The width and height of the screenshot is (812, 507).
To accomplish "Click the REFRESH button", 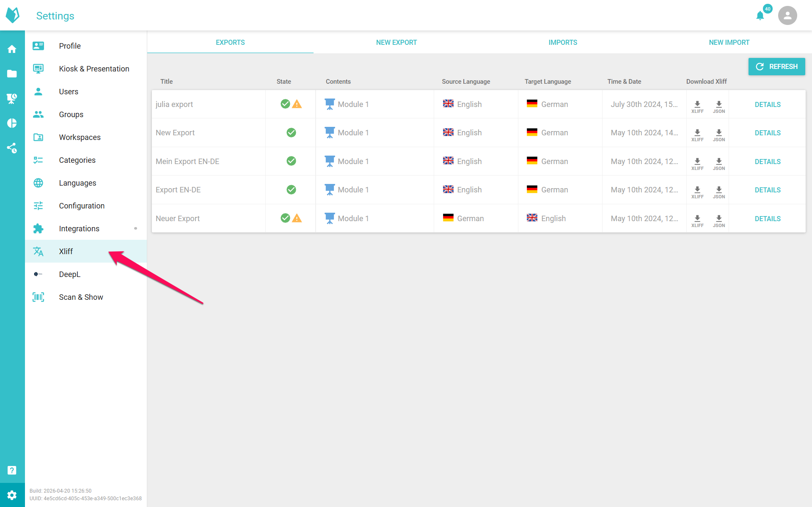I will [x=776, y=66].
